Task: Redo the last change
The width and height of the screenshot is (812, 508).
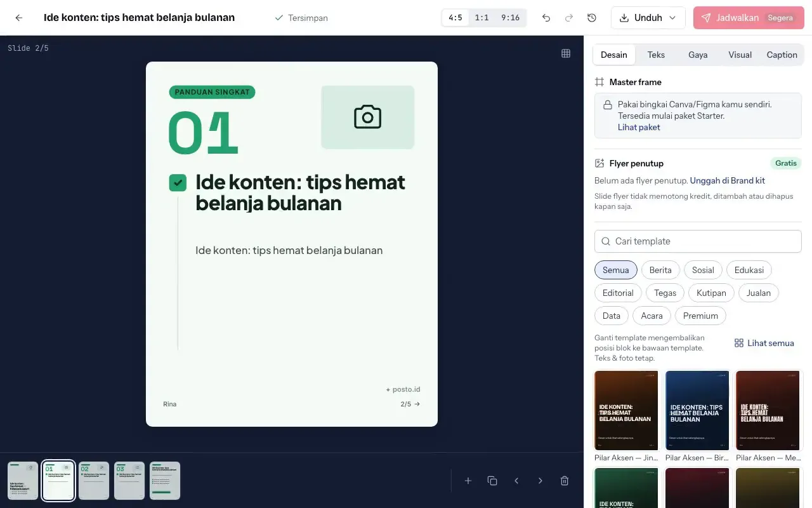Action: 569,18
